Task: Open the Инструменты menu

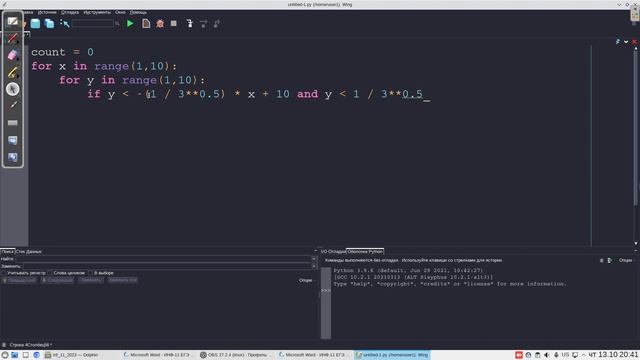Action: (97, 12)
